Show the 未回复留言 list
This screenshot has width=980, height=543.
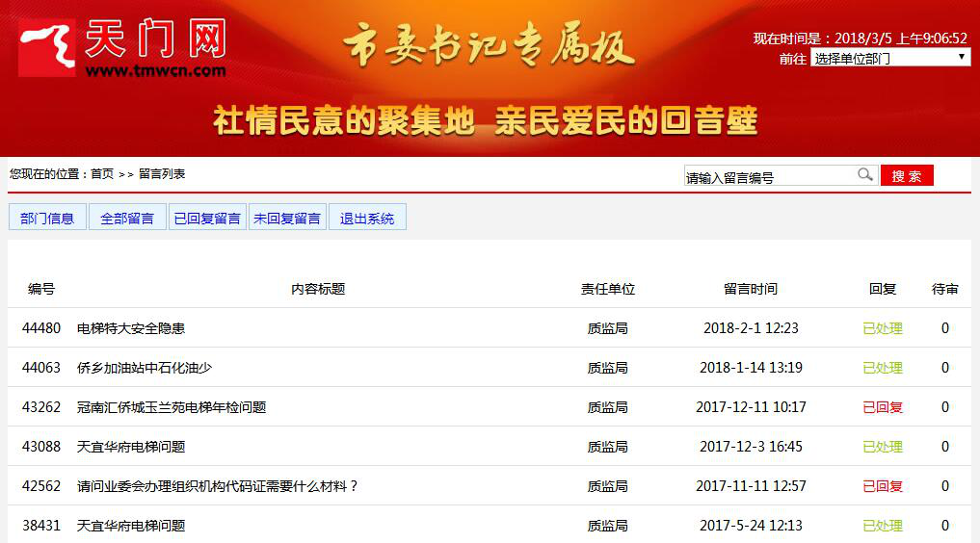[x=287, y=218]
